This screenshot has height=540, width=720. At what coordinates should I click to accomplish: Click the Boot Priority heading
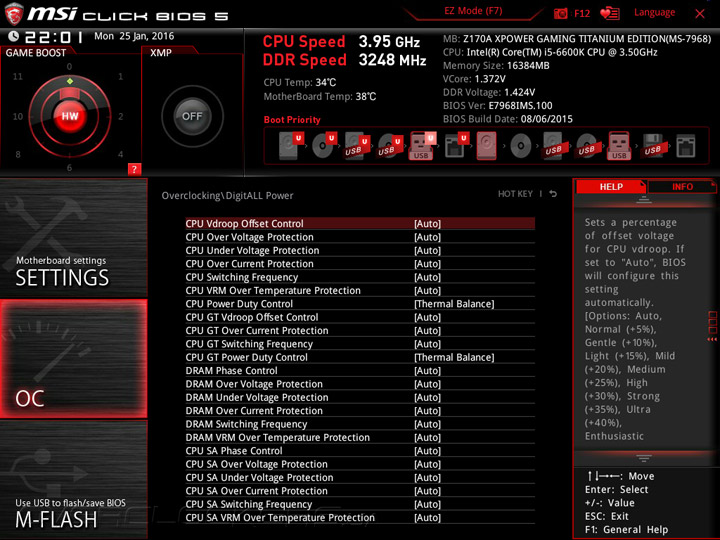(x=292, y=120)
